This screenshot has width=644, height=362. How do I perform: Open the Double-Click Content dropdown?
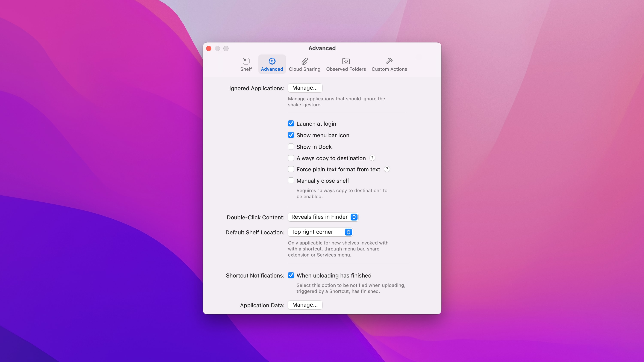(323, 217)
